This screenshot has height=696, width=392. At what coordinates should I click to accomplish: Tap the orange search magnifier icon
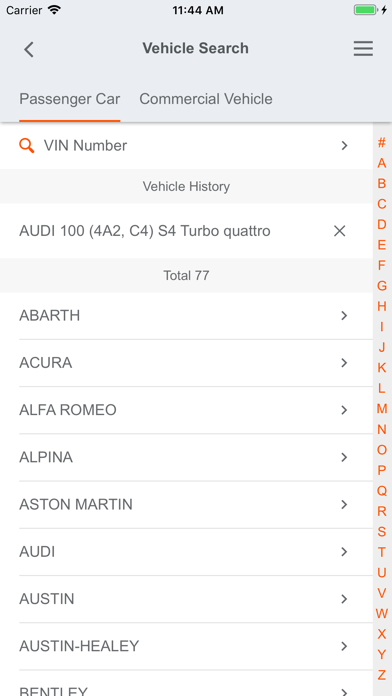tap(27, 146)
